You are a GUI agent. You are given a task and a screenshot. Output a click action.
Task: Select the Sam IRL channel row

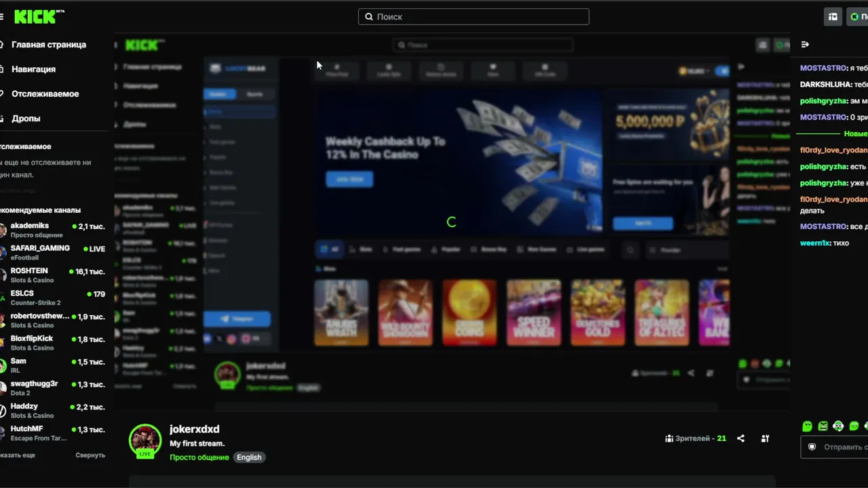(x=53, y=366)
